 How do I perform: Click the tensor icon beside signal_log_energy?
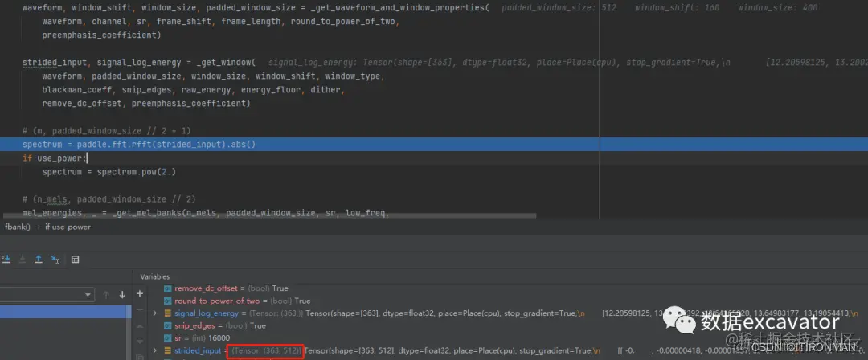[168, 313]
